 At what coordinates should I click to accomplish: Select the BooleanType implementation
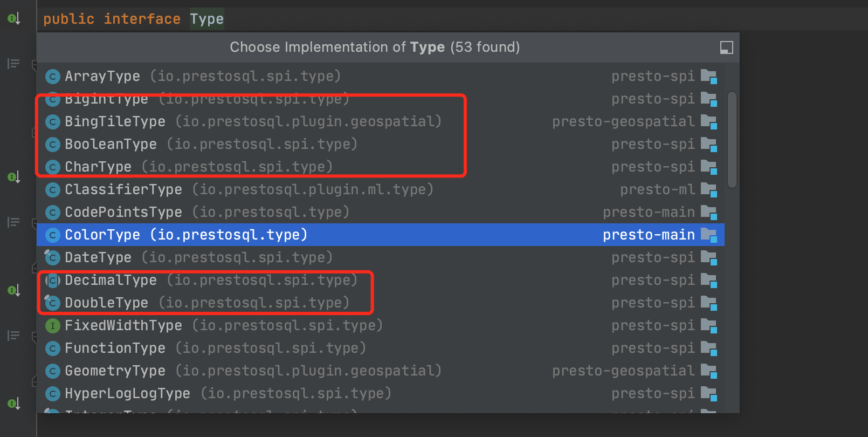(x=380, y=144)
